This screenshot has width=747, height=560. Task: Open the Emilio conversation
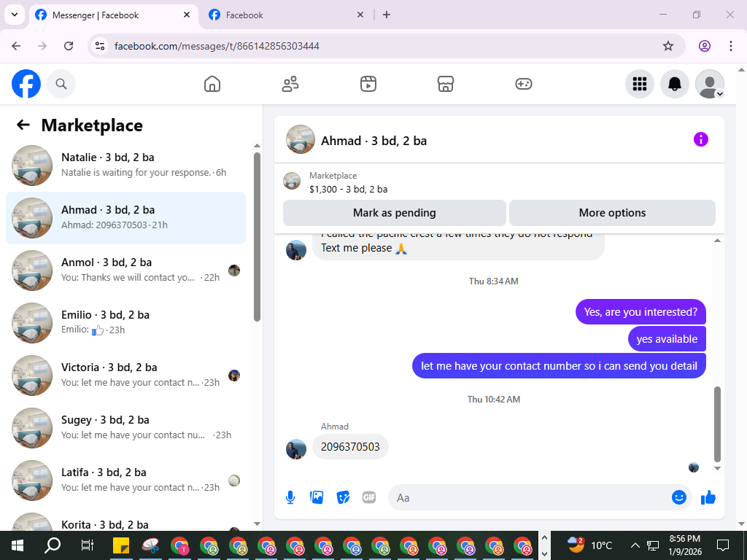pos(125,322)
